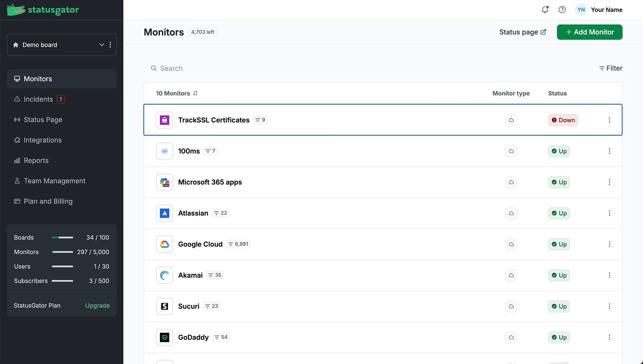Image resolution: width=643 pixels, height=364 pixels.
Task: Click the Your Name account label
Action: (x=606, y=10)
